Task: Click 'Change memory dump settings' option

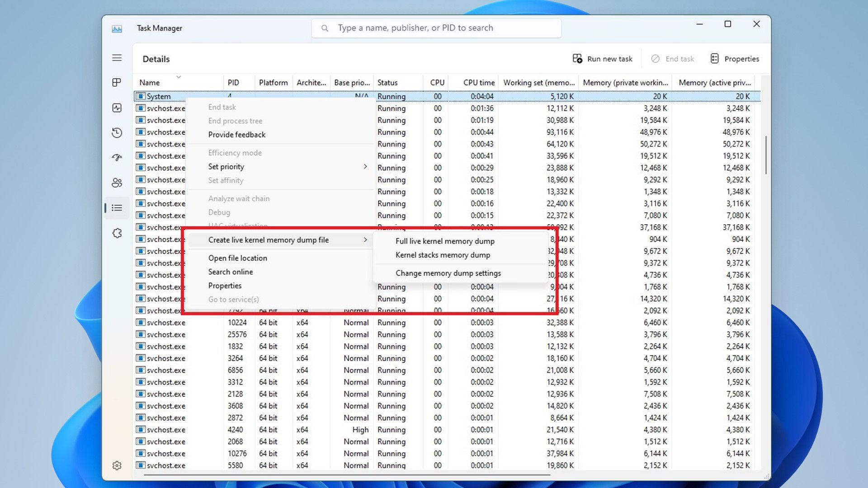Action: click(x=448, y=273)
